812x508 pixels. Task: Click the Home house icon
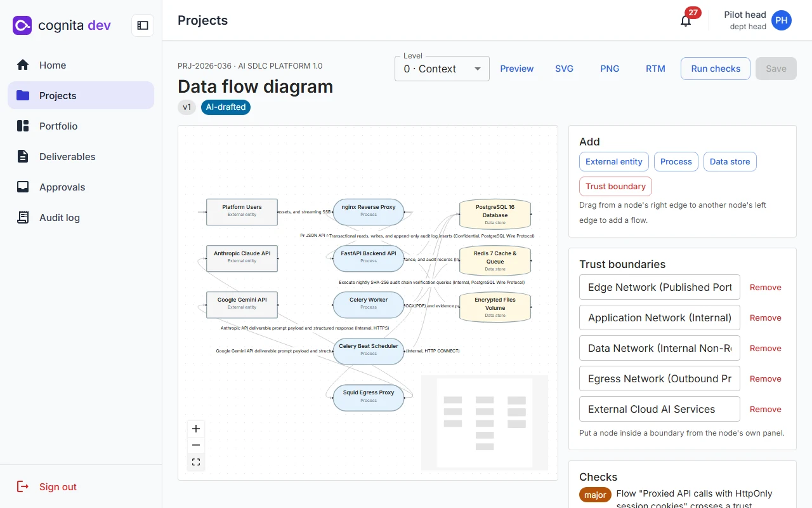coord(23,65)
